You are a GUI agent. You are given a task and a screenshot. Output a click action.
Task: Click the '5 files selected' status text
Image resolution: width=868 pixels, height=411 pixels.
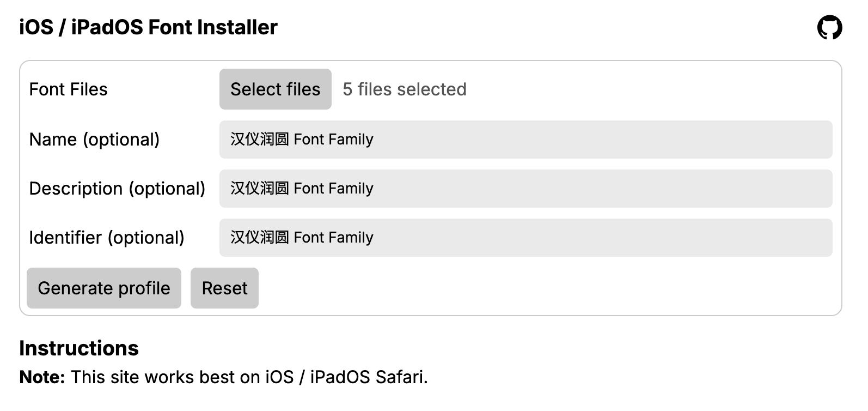pyautogui.click(x=404, y=89)
